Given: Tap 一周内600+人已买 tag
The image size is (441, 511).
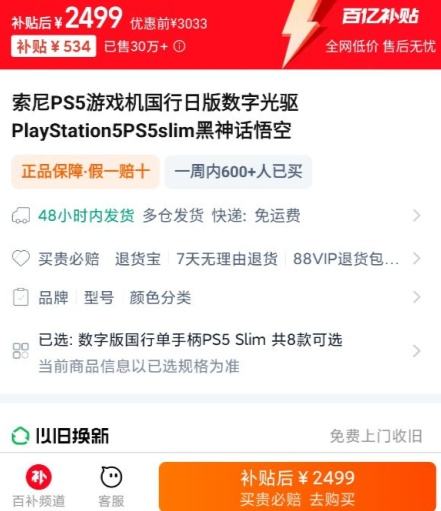Looking at the screenshot, I should click(x=238, y=172).
